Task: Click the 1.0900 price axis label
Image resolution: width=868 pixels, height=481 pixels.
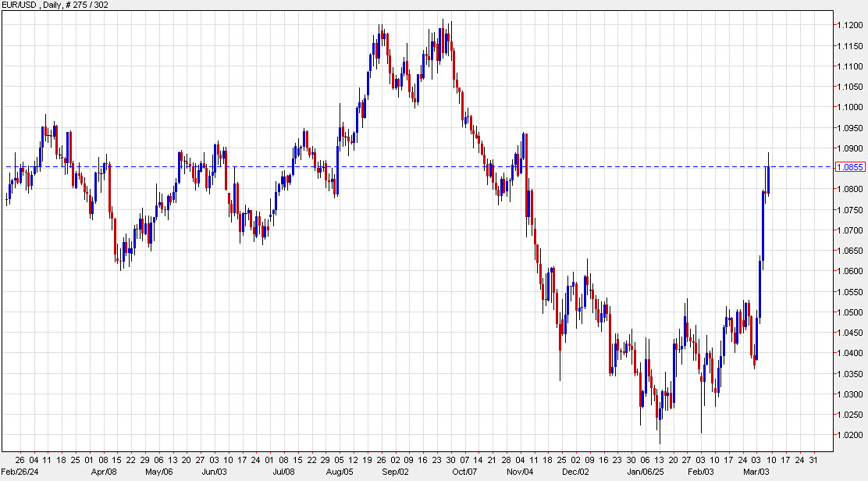Action: [850, 148]
